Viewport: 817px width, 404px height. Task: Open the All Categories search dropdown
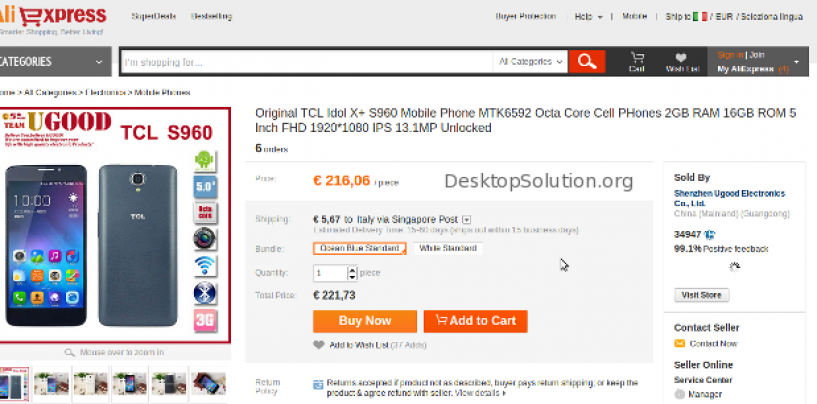tap(531, 62)
